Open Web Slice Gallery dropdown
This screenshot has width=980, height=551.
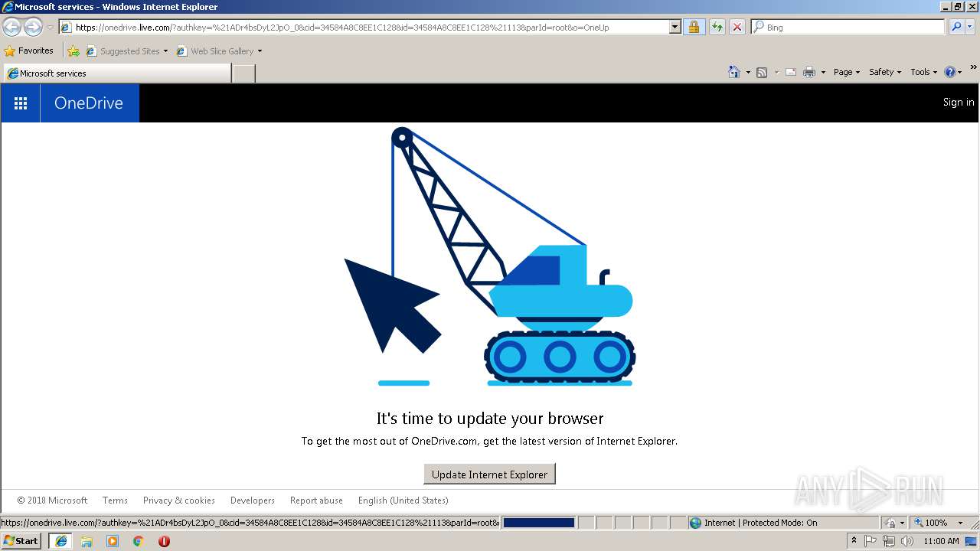click(219, 51)
